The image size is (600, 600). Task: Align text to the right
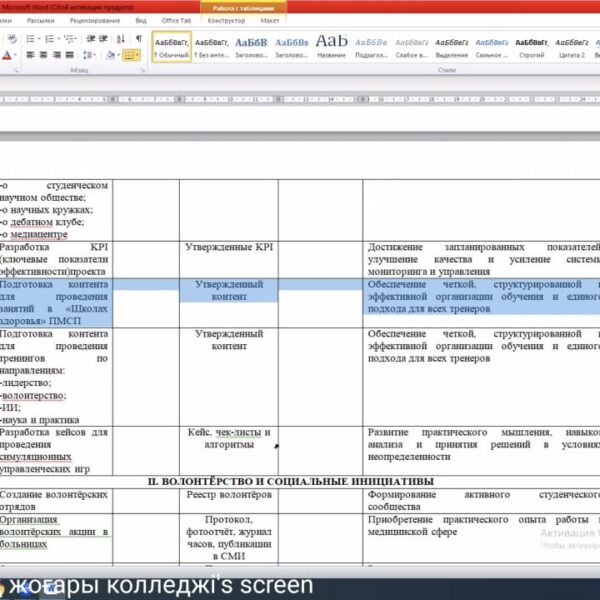coord(56,55)
